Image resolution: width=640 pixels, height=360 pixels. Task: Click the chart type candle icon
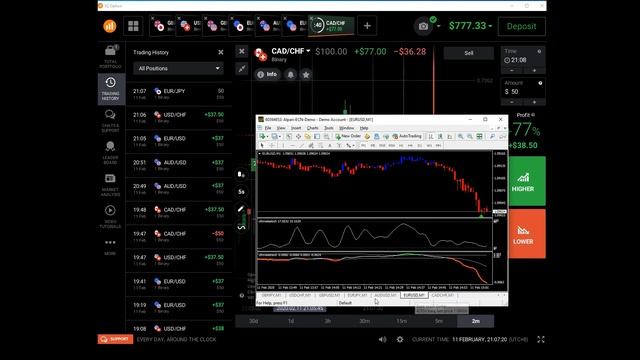241,175
